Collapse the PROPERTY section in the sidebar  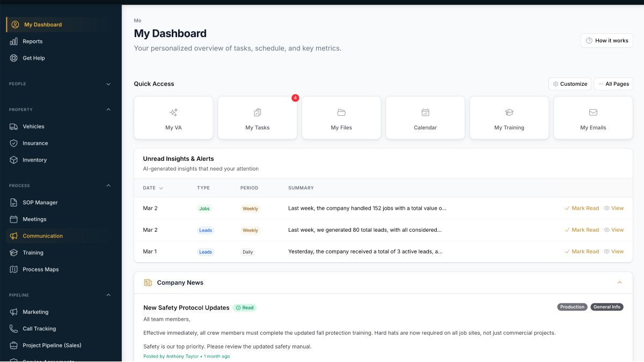[x=108, y=109]
